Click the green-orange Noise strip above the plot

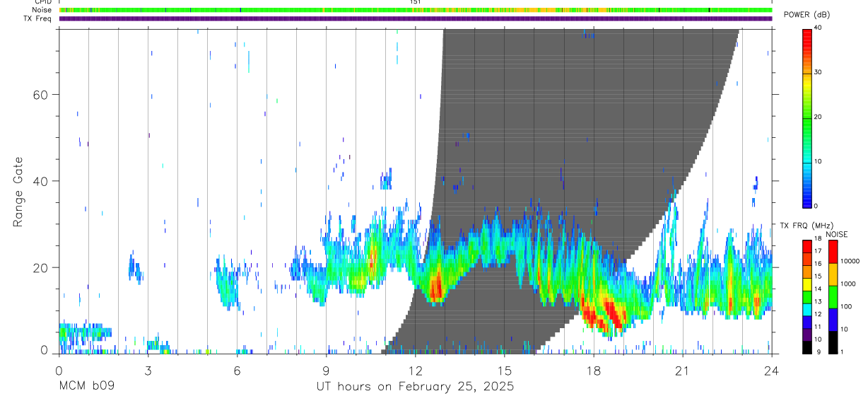pyautogui.click(x=416, y=10)
